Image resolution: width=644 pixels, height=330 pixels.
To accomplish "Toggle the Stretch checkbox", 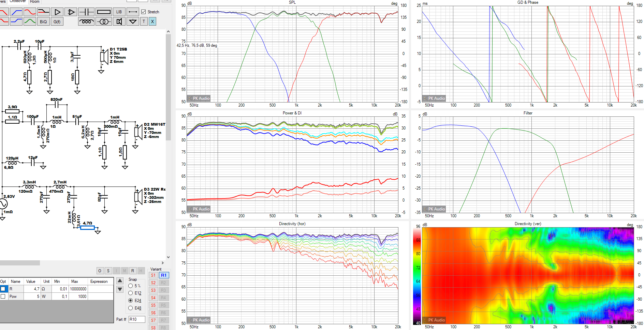I will [x=144, y=12].
